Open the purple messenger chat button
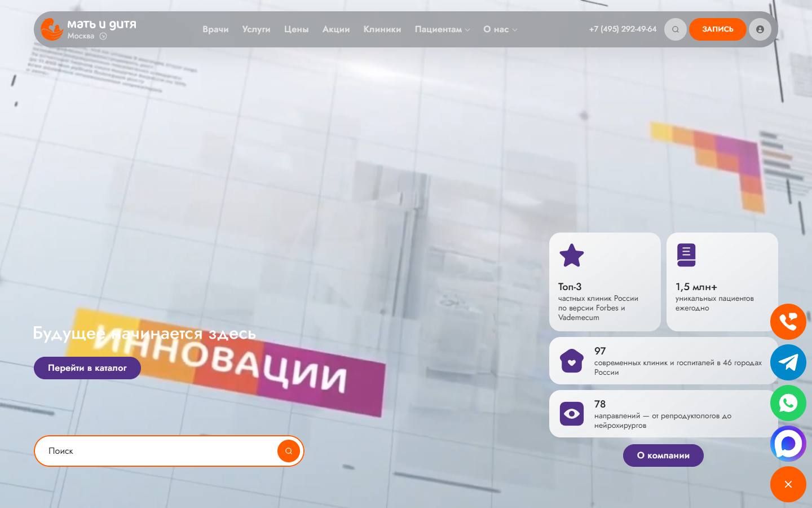 tap(788, 444)
